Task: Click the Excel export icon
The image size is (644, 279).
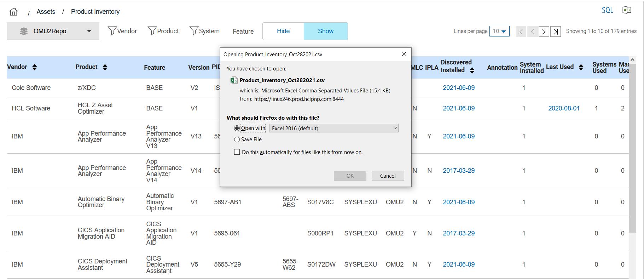Action: [627, 10]
